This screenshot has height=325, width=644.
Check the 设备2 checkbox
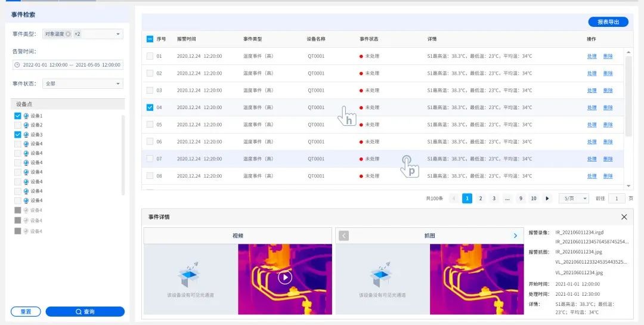(x=18, y=125)
